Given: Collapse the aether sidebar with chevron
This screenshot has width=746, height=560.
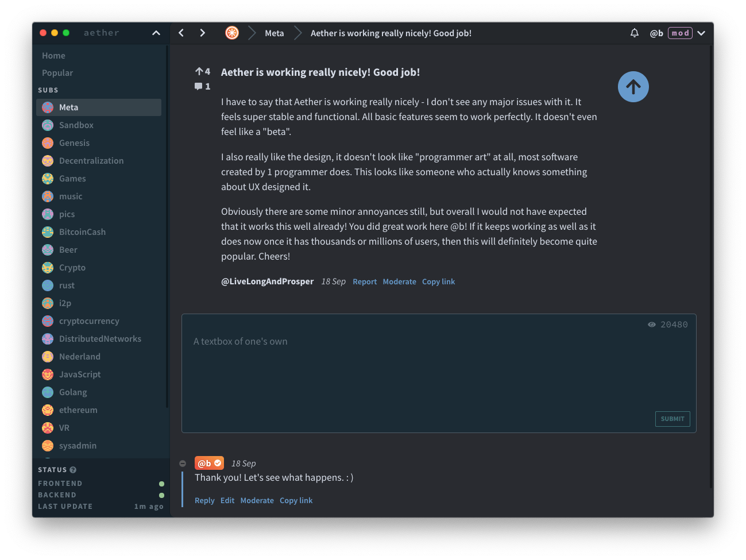Looking at the screenshot, I should [x=156, y=33].
